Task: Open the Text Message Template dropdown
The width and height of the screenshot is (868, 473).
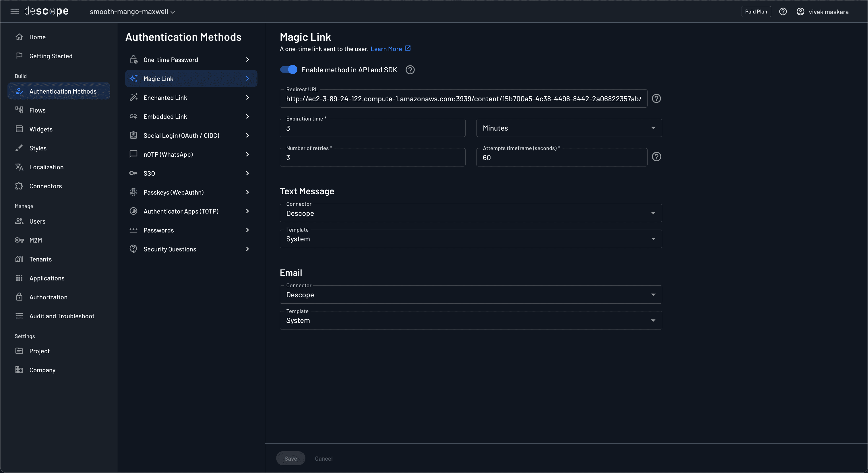Action: coord(470,239)
